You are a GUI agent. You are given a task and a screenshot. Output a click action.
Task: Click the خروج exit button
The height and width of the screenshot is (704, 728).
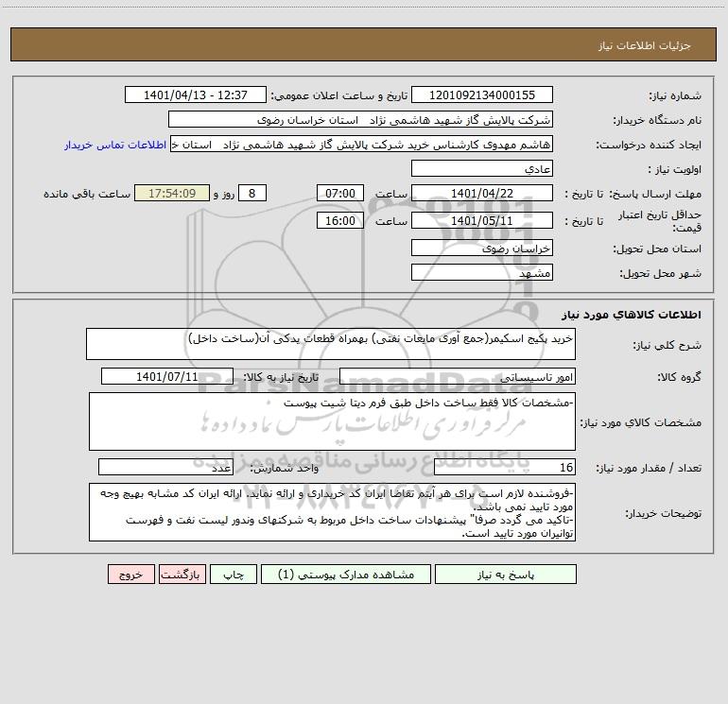click(130, 574)
